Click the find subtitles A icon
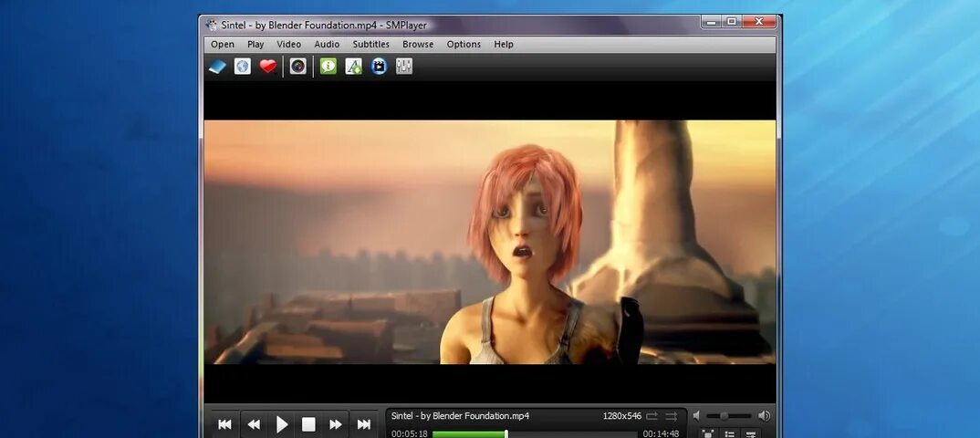 click(x=354, y=67)
